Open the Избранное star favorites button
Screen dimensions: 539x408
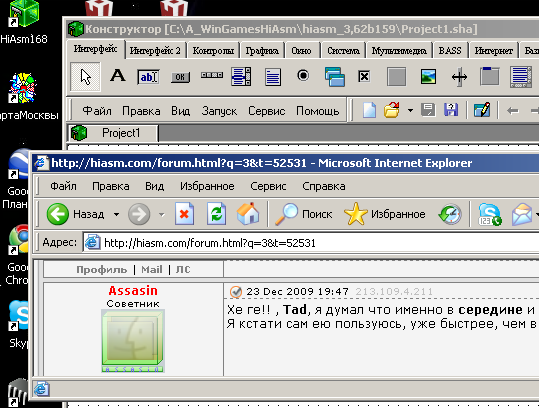point(384,214)
